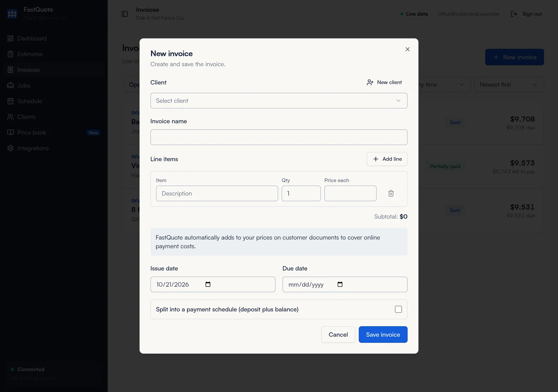Click the $9,708 invoice amount
This screenshot has width=558, height=392.
pyautogui.click(x=522, y=119)
